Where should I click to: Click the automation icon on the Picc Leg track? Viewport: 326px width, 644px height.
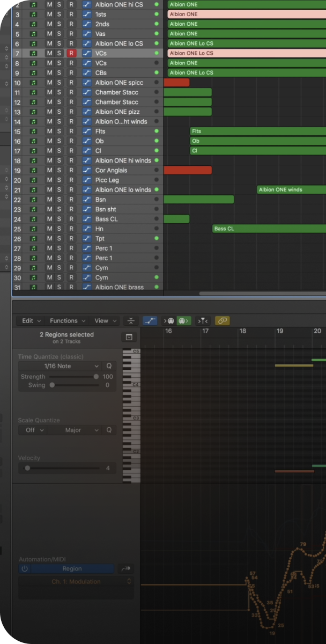pos(87,180)
